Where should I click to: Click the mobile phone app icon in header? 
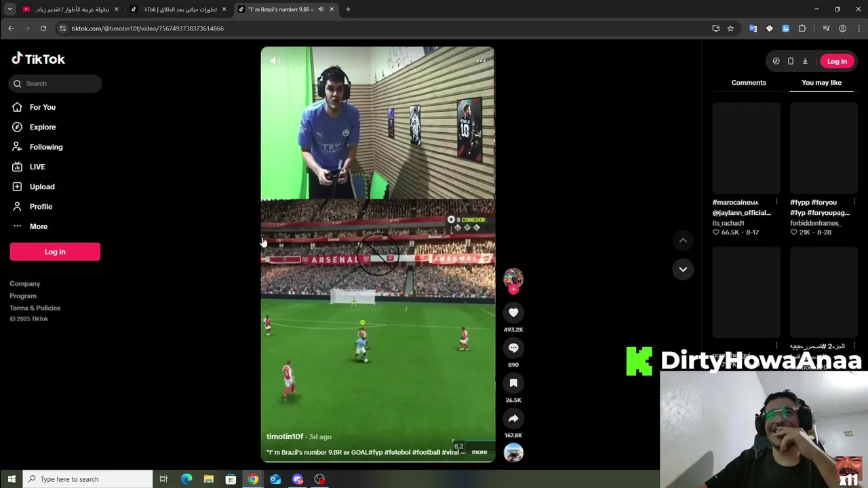click(791, 61)
